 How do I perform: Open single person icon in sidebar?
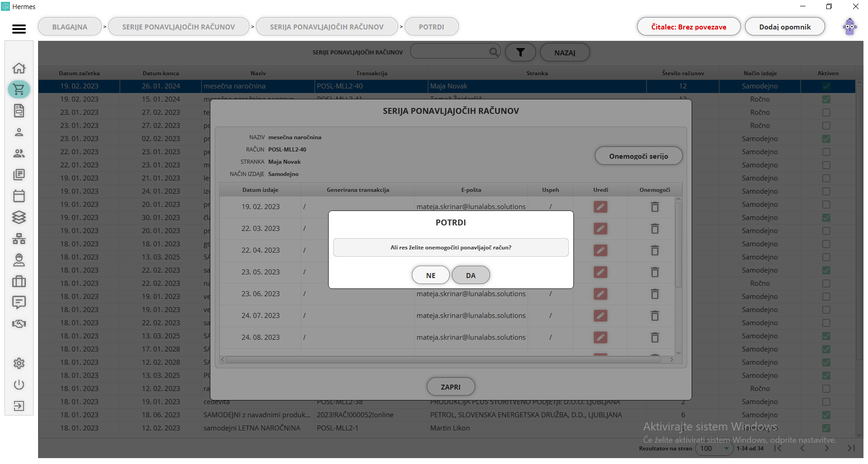click(19, 132)
